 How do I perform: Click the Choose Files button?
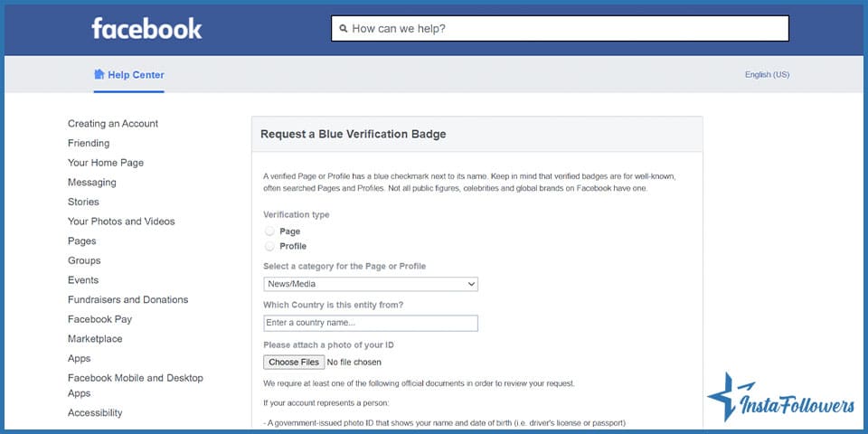tap(294, 362)
